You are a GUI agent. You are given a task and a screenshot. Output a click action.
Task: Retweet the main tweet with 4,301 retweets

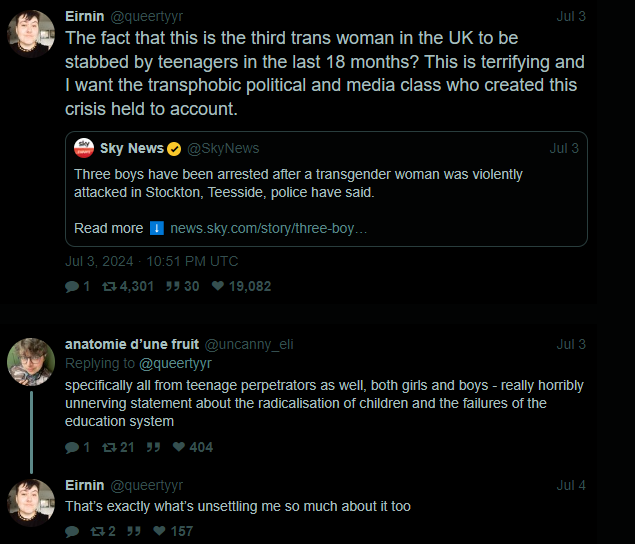109,286
